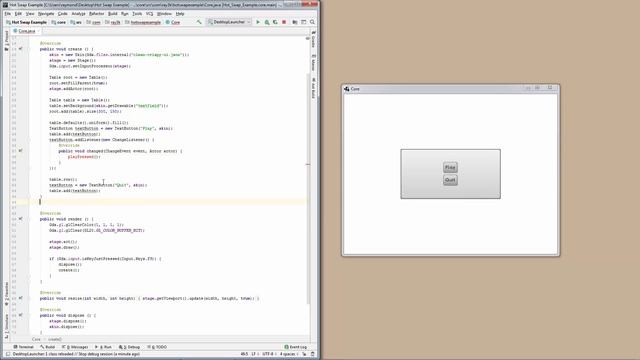
Task: Open the Favorites tool window side tab
Action: (x=6, y=294)
